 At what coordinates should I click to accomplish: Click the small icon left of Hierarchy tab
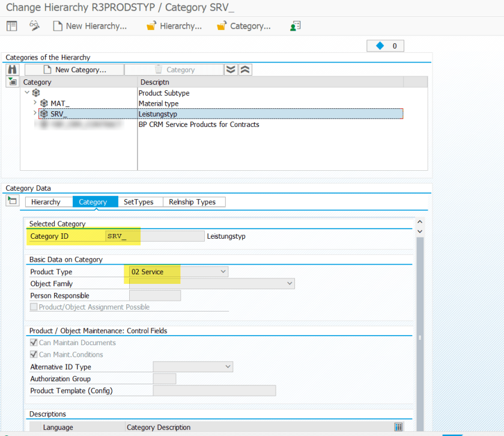tap(13, 201)
